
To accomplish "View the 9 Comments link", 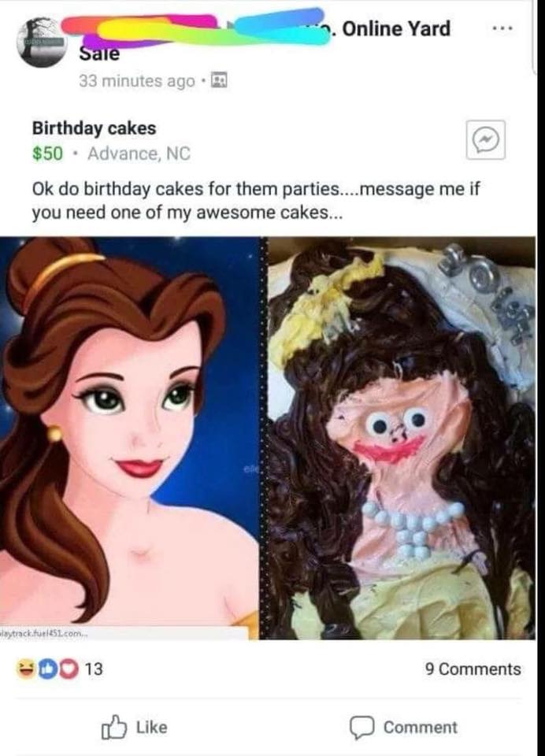I will [473, 669].
